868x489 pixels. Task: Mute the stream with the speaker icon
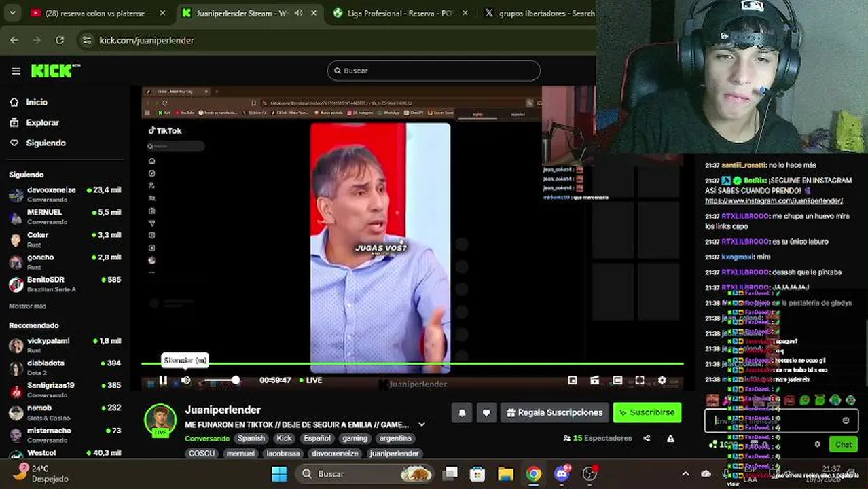186,380
